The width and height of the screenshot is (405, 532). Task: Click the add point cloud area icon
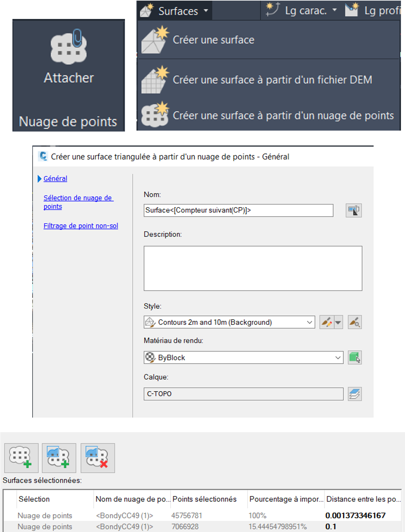tap(59, 458)
